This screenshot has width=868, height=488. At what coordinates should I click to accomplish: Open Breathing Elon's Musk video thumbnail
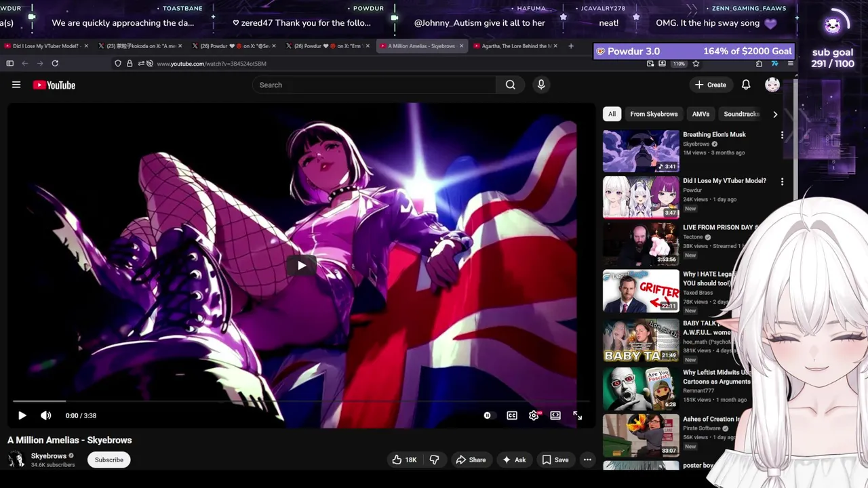coord(641,150)
